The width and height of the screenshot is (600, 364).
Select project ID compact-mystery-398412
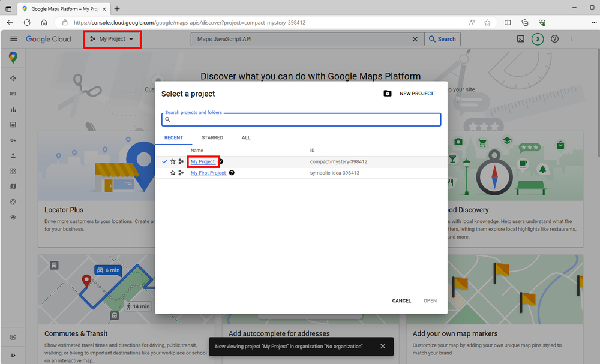[338, 162]
